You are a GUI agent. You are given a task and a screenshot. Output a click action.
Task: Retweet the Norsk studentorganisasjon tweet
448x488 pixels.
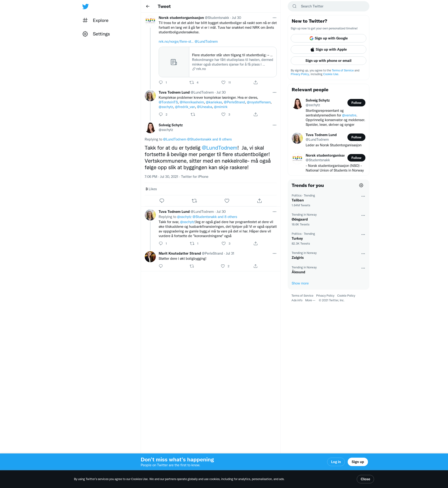click(x=192, y=82)
